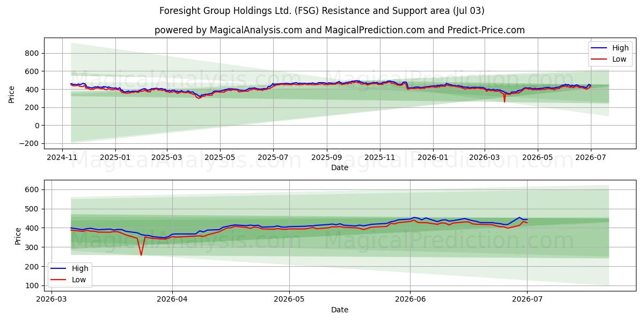Click top chart y-axis value −200

29,144
